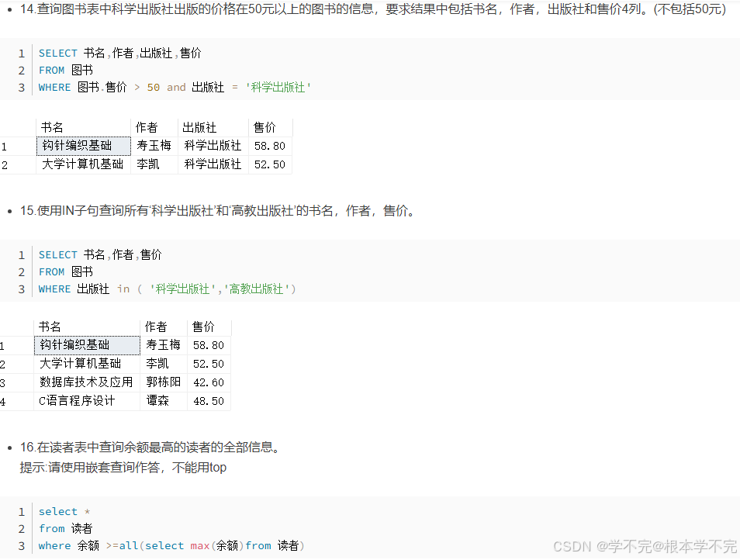Select the SELECT keyword in question 14's query
The height and width of the screenshot is (560, 740).
pos(57,53)
